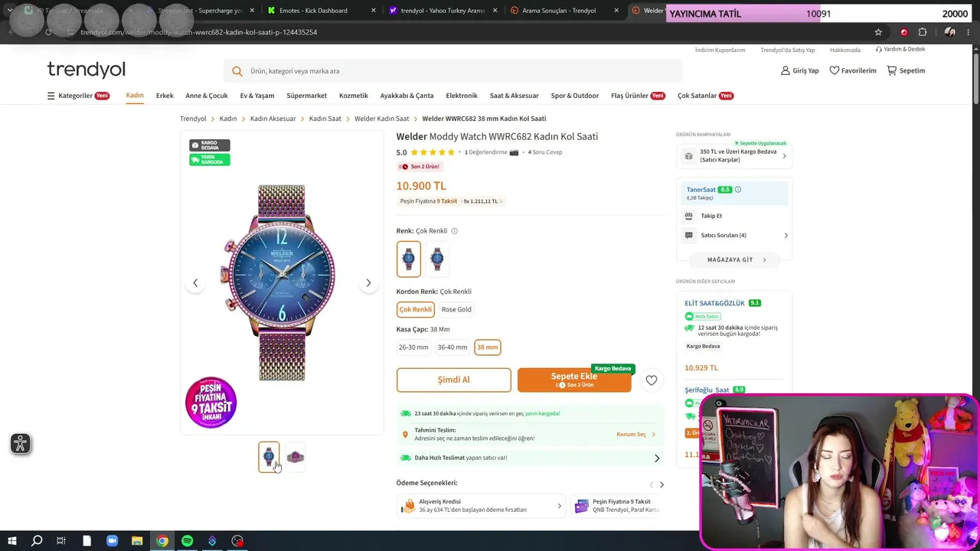Open the Saat & Aksesuar category tab
This screenshot has width=980, height=551.
pos(514,96)
